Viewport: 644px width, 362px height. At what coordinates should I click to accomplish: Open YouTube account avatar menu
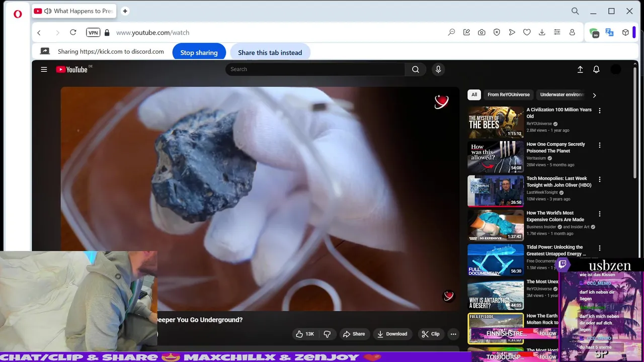(x=616, y=69)
